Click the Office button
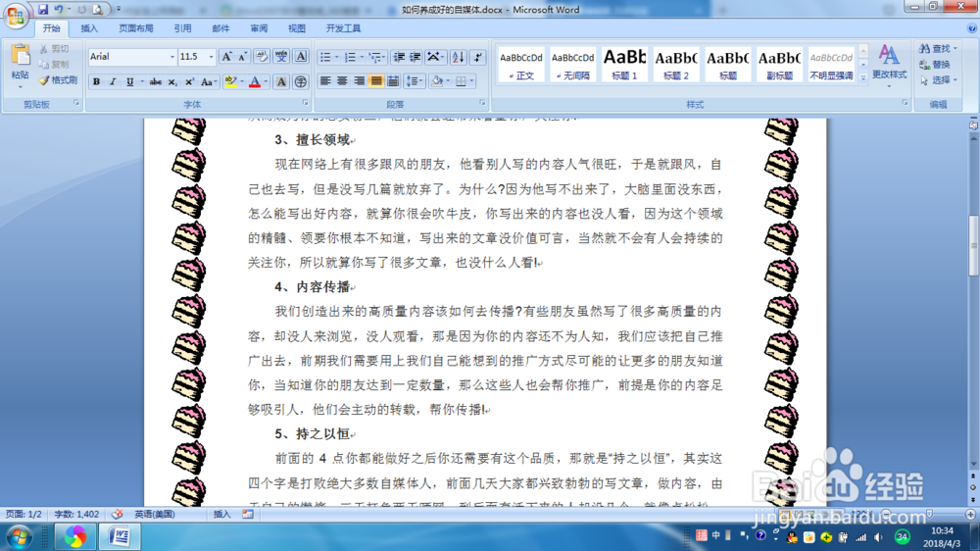 pyautogui.click(x=16, y=15)
